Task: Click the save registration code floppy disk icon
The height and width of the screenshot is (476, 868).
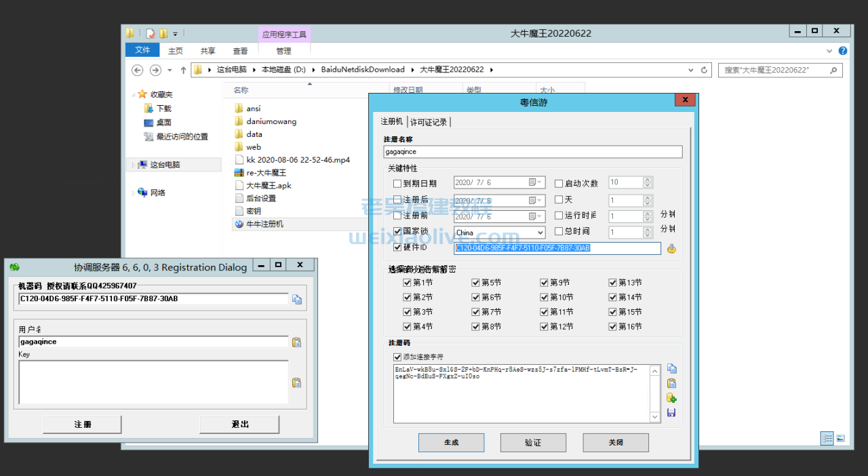Action: 671,412
